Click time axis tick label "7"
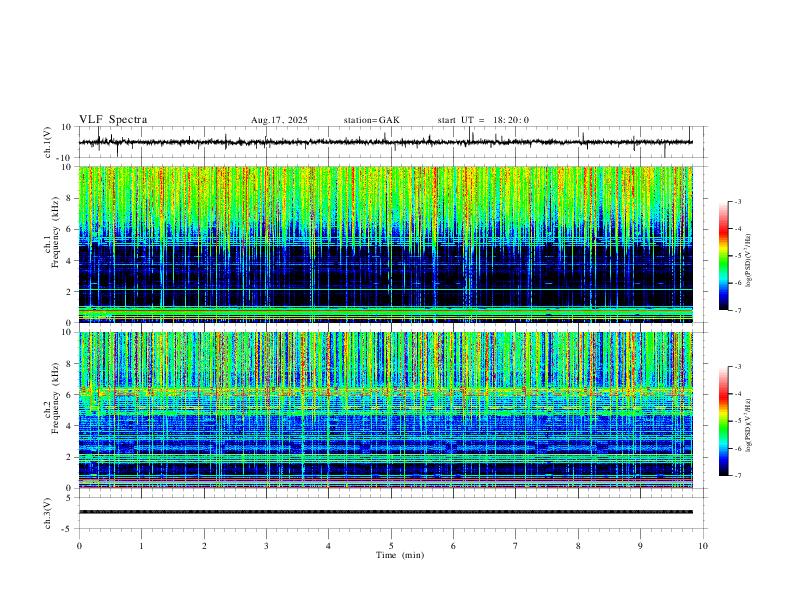Viewport: 792px width, 612px height. pyautogui.click(x=516, y=546)
